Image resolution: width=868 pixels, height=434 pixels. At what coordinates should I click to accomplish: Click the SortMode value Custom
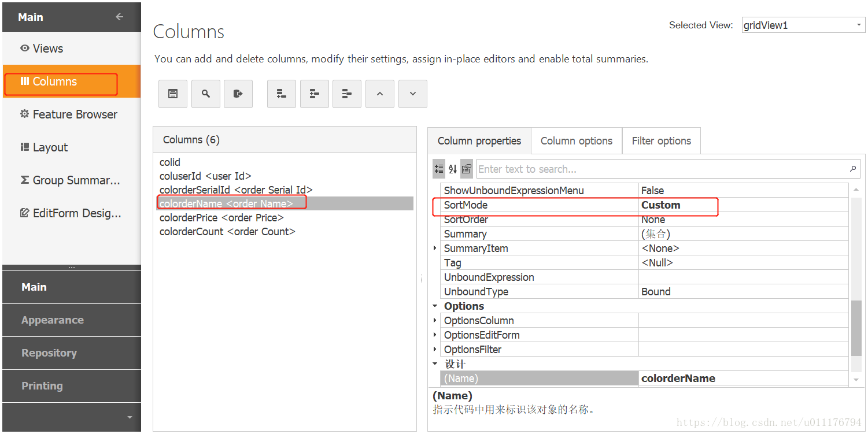[x=660, y=205]
